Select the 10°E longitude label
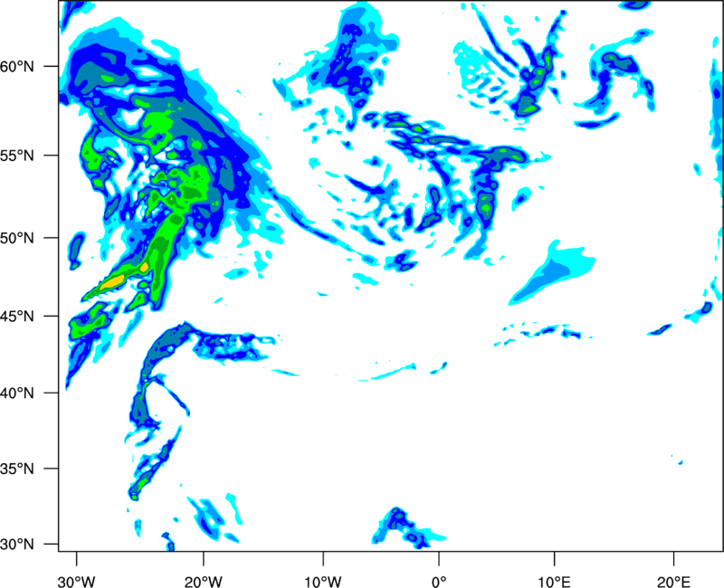The width and height of the screenshot is (724, 588). coord(554,581)
